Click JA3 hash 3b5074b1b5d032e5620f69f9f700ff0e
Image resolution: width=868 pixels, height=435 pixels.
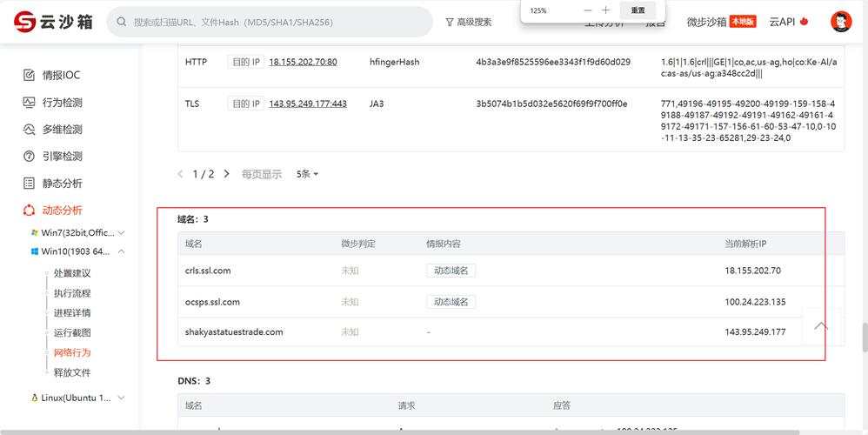551,104
